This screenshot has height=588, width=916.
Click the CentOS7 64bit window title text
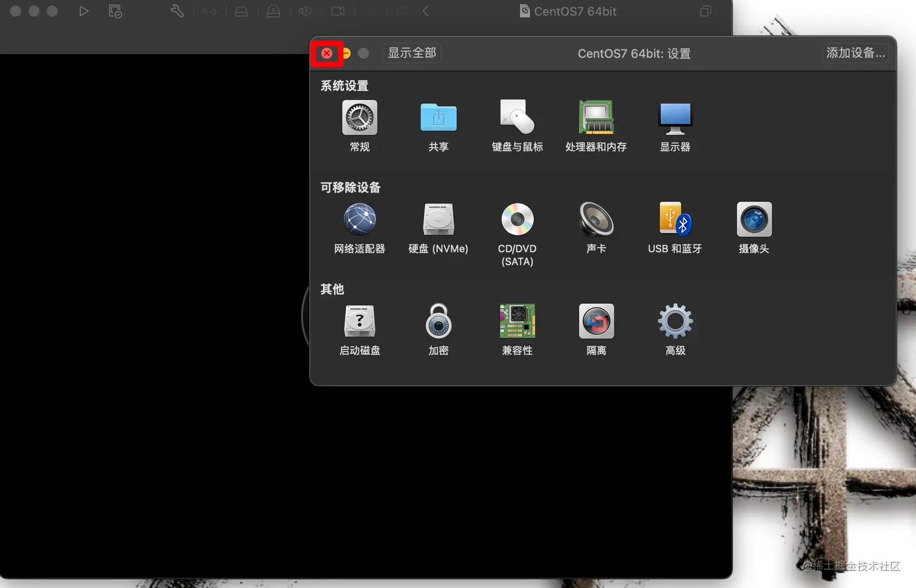coord(576,11)
